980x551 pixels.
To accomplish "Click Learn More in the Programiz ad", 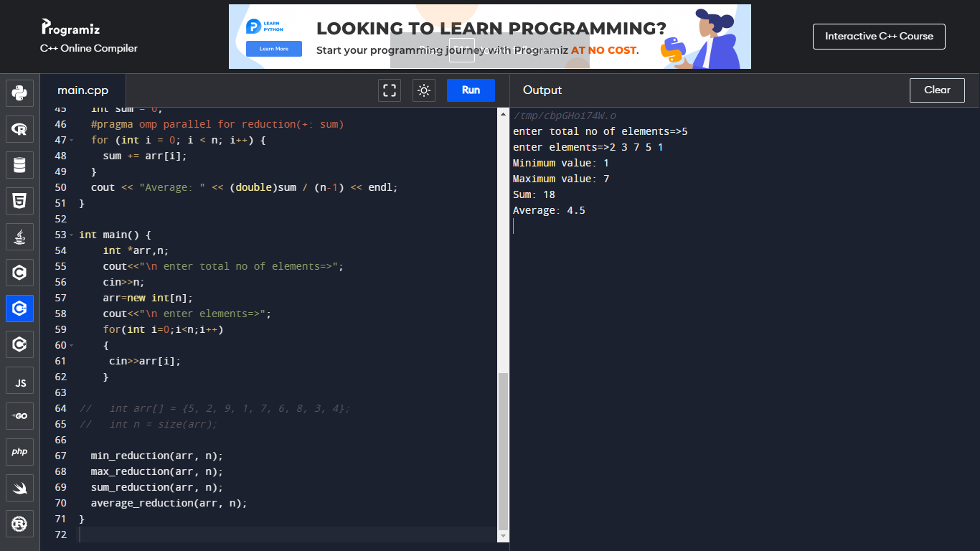I will point(273,49).
